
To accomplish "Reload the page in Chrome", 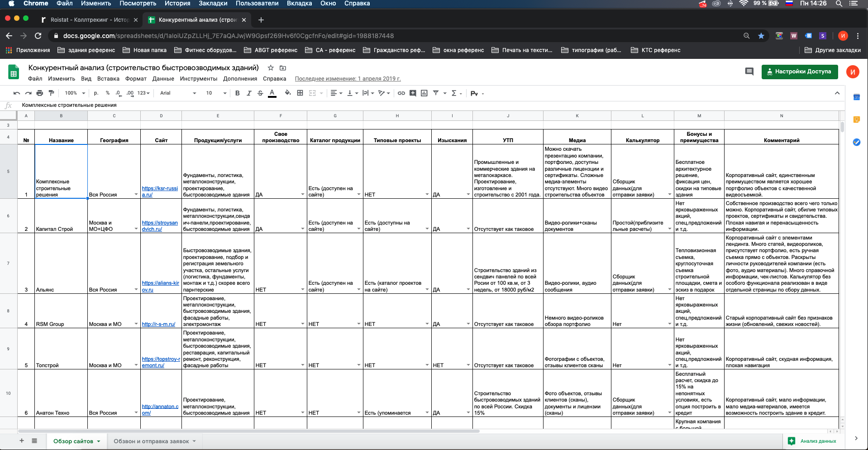I will pyautogui.click(x=38, y=36).
